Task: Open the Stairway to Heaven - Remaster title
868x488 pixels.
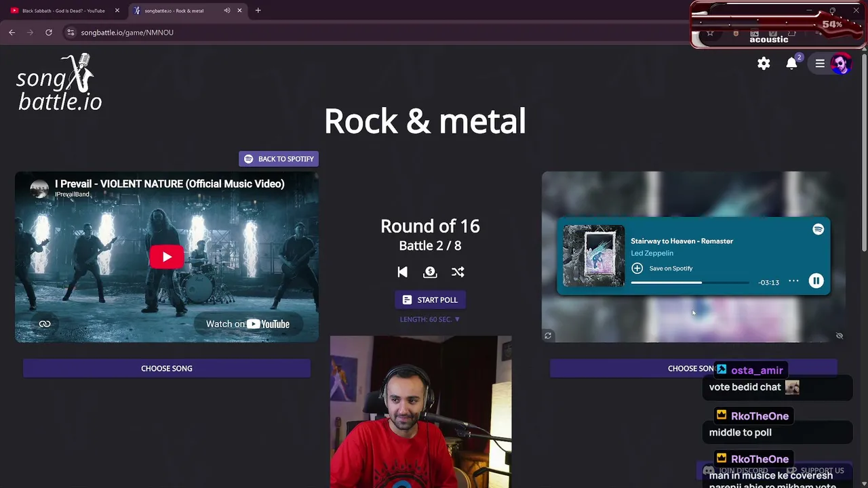Action: point(682,241)
